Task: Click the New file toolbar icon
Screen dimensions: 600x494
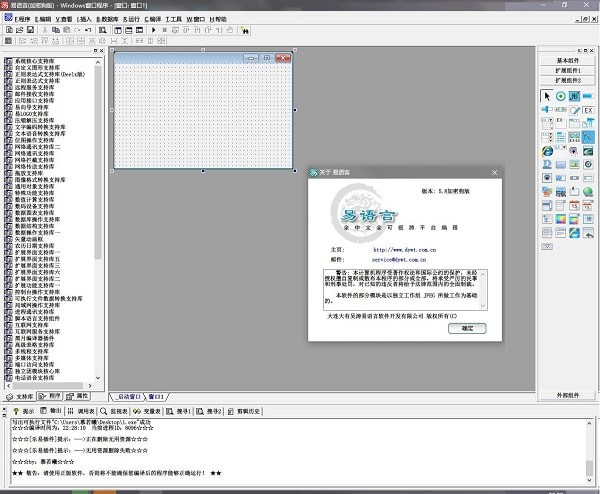Action: click(x=7, y=31)
